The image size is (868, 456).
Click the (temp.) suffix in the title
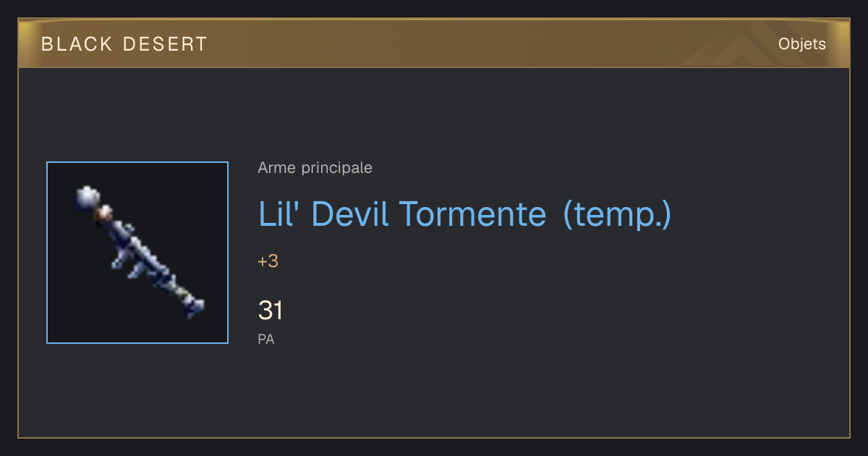617,215
